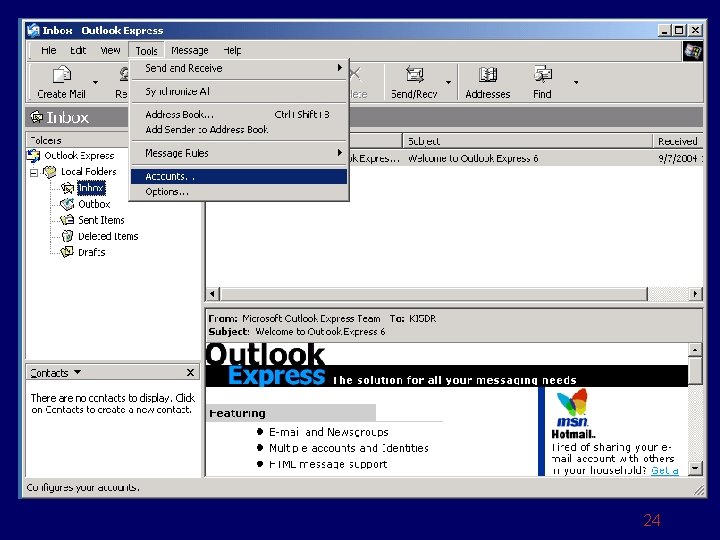Open the Drafts folder
Image resolution: width=720 pixels, height=540 pixels.
point(91,252)
